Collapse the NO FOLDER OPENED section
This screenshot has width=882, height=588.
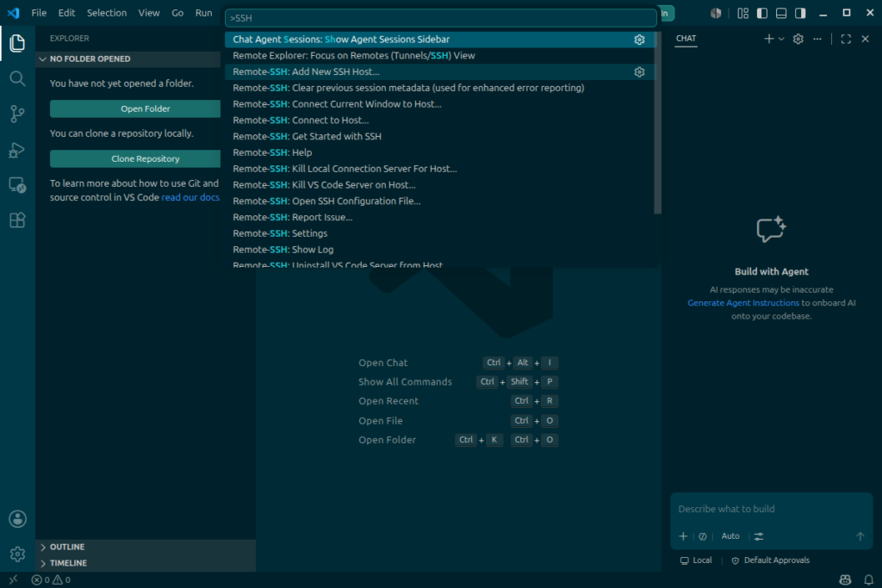tap(128, 59)
